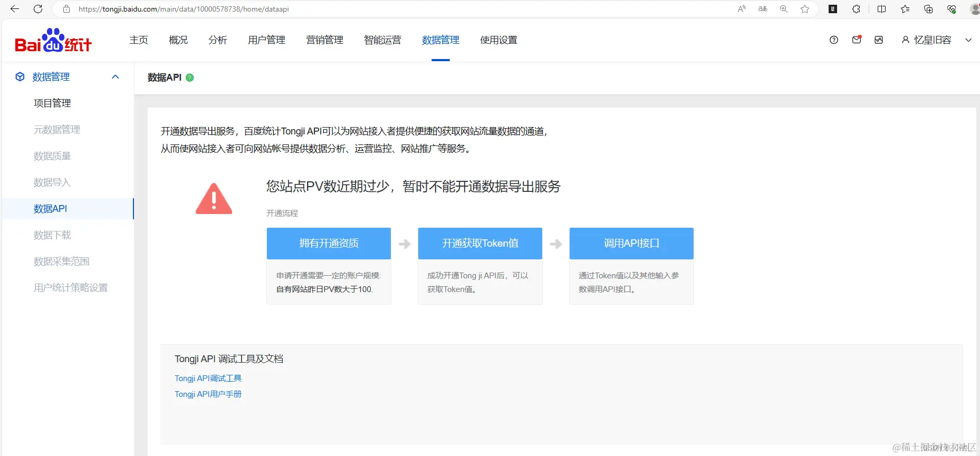Screen dimensions: 980x456
Task: Click the user avatar icon beside 忆皇旧容
Action: [906, 40]
